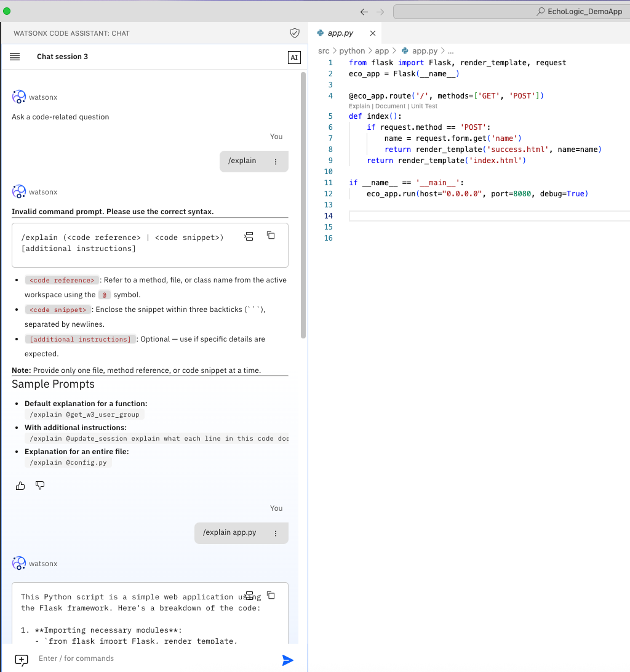Start a new chat session with plus icon
Screen dimensions: 630x672
[22, 660]
